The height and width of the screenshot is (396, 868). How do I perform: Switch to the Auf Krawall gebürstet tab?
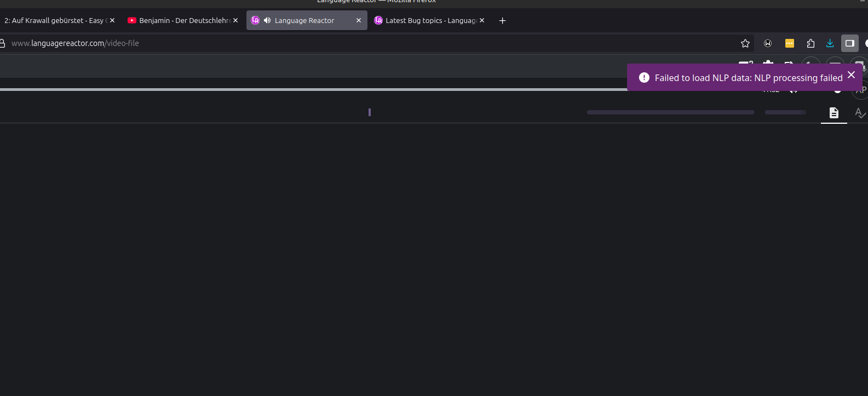tap(54, 21)
